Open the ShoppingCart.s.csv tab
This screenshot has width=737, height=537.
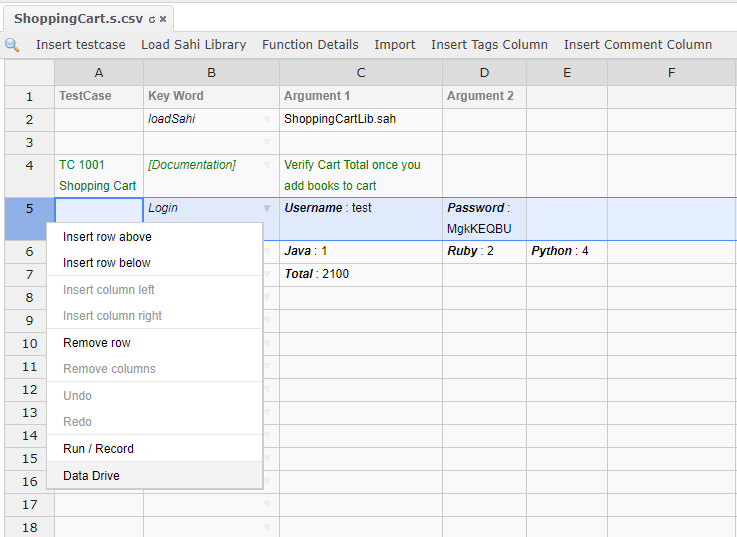coord(76,19)
